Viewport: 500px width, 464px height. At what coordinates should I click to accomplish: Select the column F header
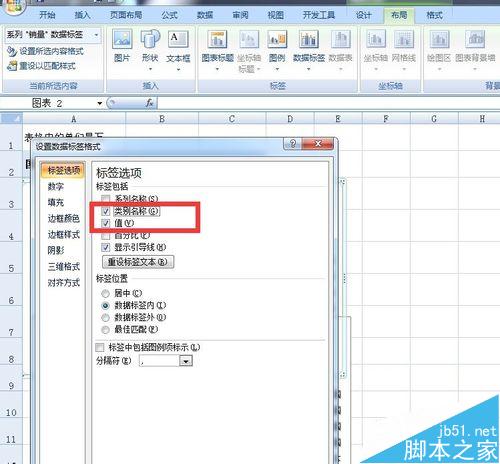[386, 119]
